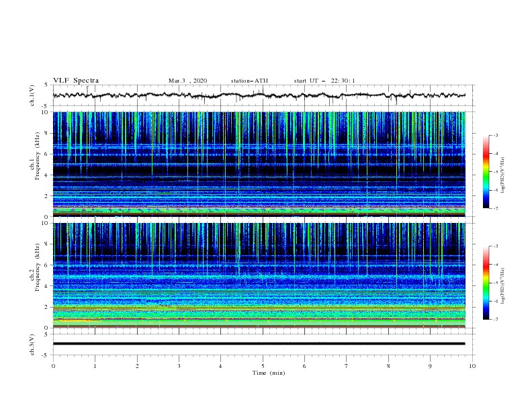Click the "-5" tick on ch.3(V) axis
532x411 pixels.
click(x=46, y=355)
